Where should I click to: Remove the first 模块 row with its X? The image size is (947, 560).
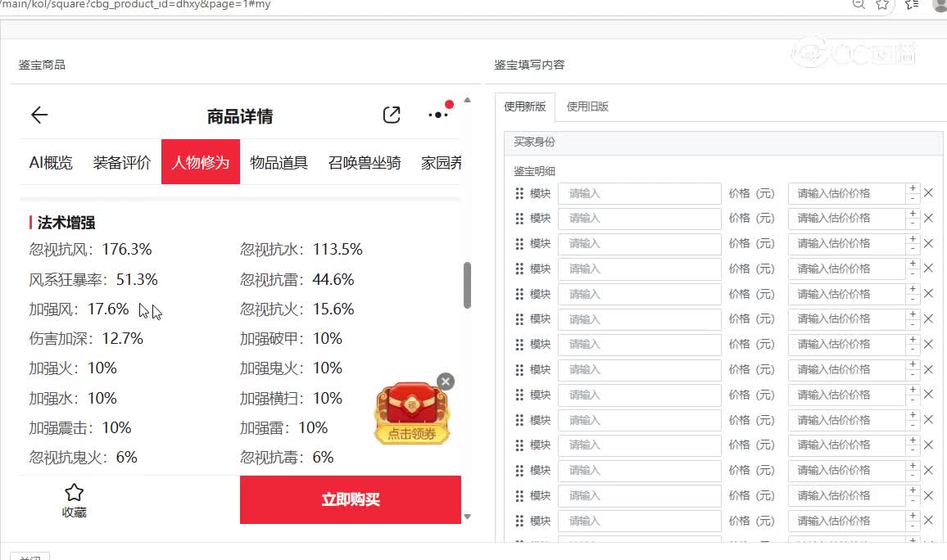(929, 192)
